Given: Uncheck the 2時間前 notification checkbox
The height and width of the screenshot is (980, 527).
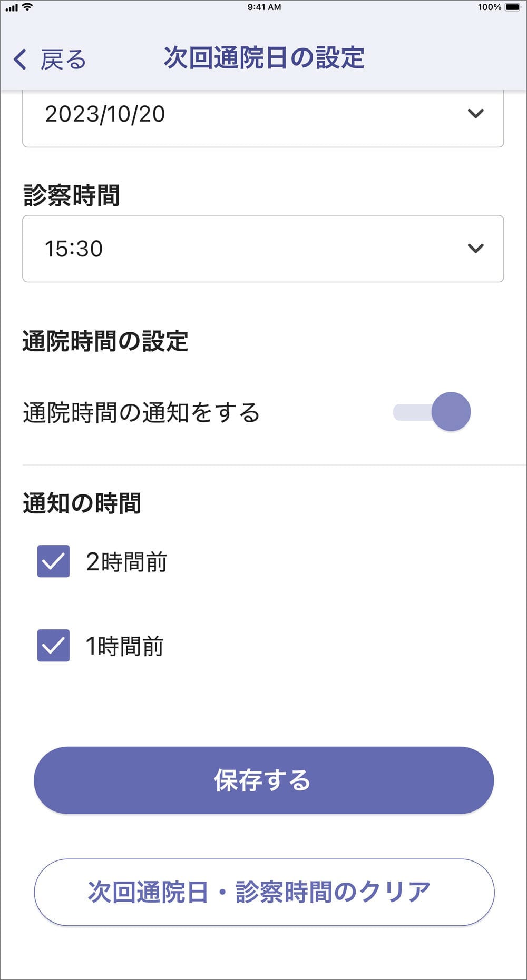Looking at the screenshot, I should coord(53,561).
